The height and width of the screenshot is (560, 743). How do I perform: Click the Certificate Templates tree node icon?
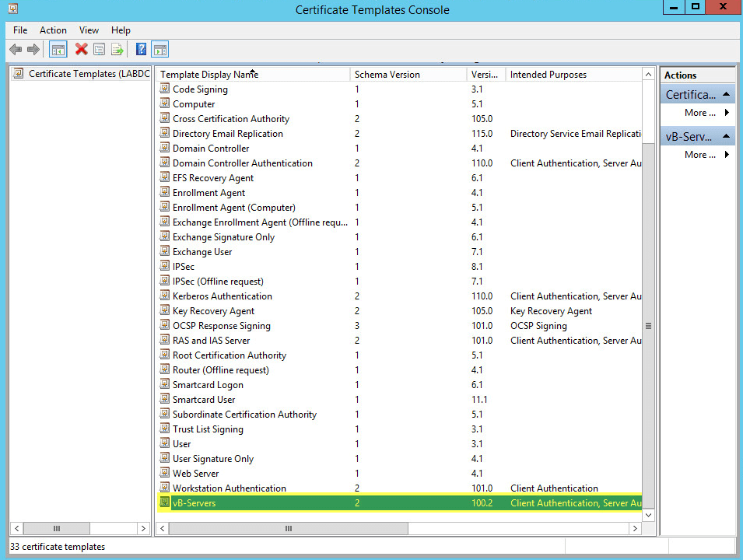19,73
